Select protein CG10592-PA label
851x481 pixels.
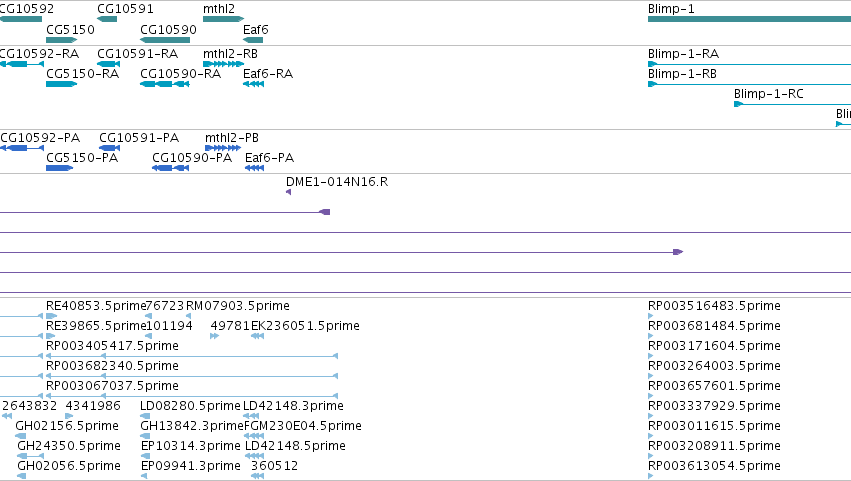tap(40, 138)
